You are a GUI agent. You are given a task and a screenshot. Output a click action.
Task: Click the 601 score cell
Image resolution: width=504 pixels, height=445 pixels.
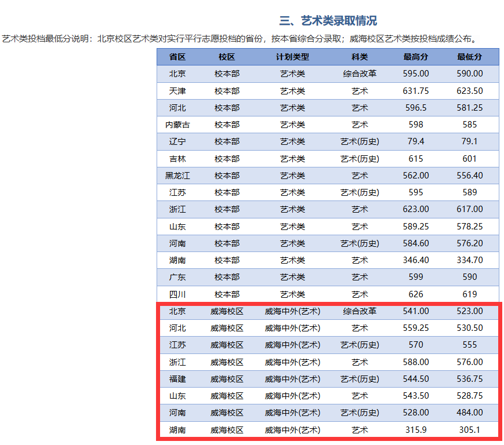[x=470, y=159]
